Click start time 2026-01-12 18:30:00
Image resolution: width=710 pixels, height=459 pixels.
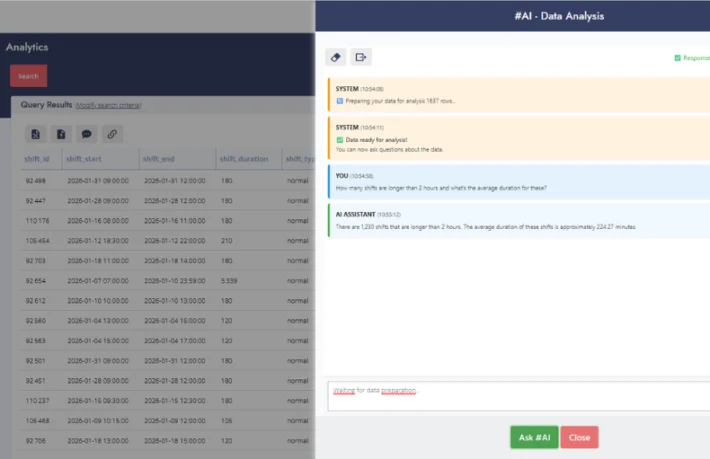tap(98, 241)
